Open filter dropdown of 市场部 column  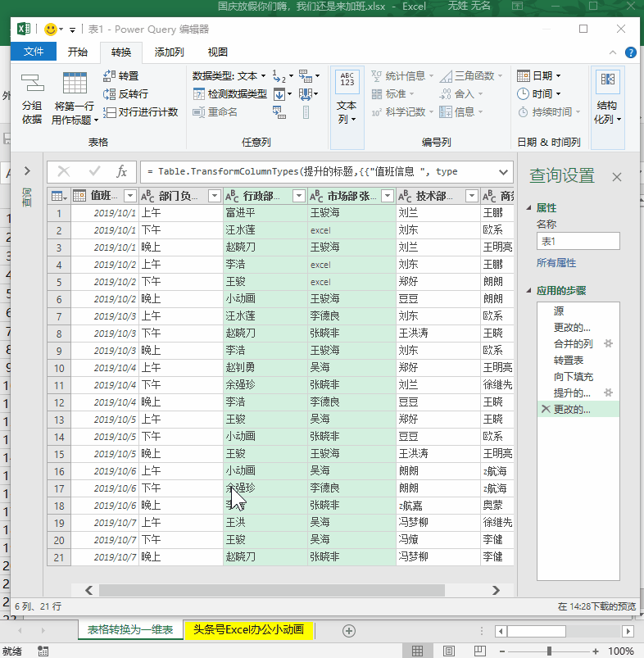coord(388,196)
